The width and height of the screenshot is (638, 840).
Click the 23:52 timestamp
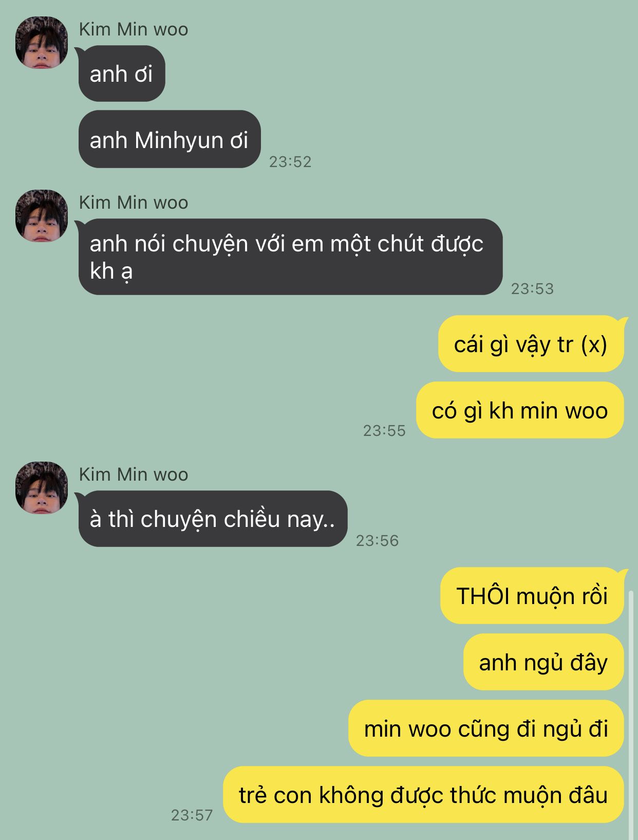point(290,161)
